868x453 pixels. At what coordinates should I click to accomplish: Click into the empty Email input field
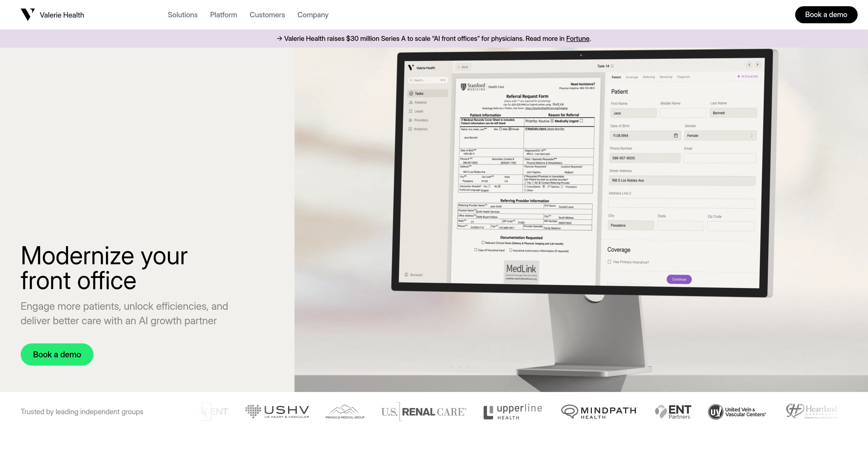(x=720, y=158)
